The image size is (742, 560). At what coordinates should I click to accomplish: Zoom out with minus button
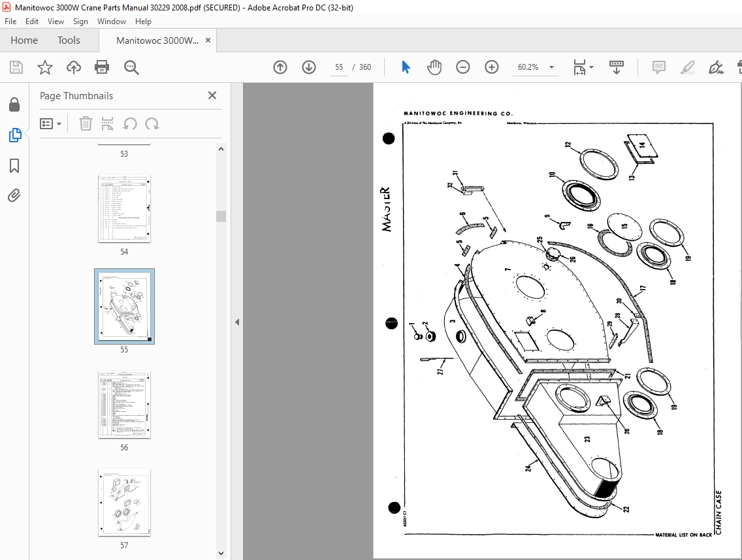463,67
